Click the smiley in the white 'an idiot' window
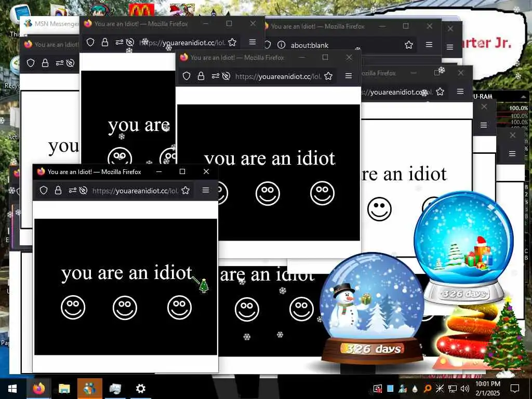The height and width of the screenshot is (399, 532). (379, 209)
